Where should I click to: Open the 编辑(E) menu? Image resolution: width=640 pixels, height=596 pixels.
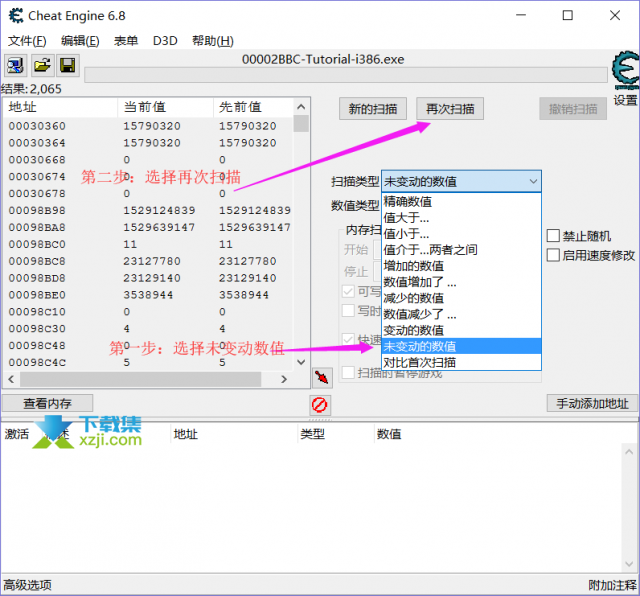(x=80, y=41)
